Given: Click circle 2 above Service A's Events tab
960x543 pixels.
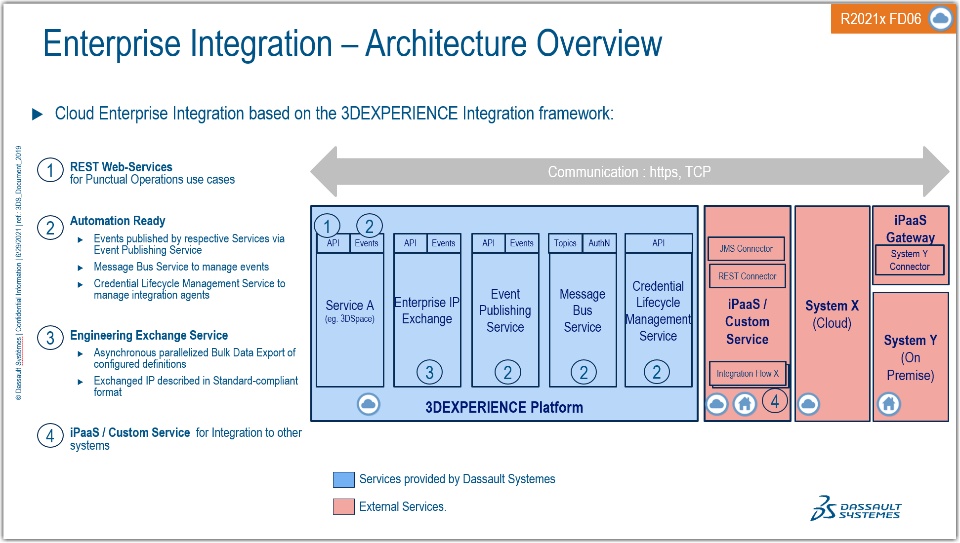Looking at the screenshot, I should [x=369, y=226].
